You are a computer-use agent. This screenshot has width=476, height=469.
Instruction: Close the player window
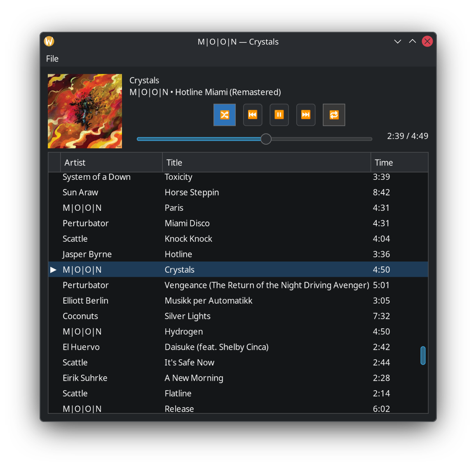(427, 41)
